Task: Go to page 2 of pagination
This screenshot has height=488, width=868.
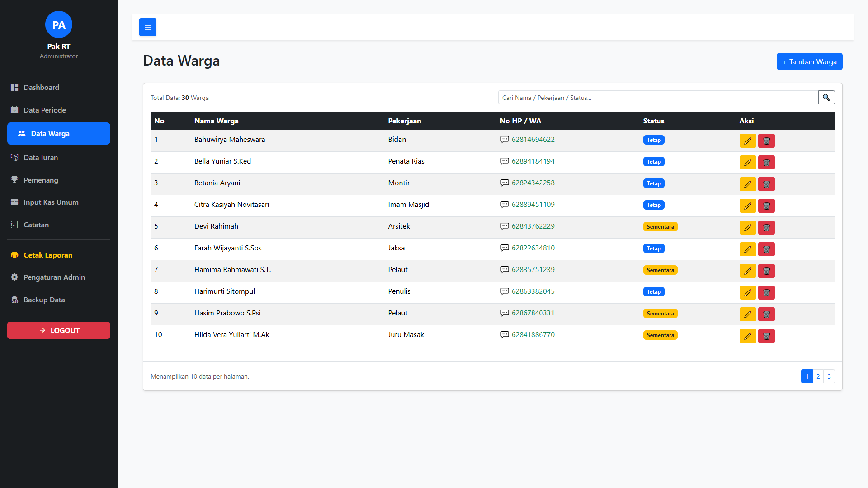Action: pyautogui.click(x=818, y=376)
